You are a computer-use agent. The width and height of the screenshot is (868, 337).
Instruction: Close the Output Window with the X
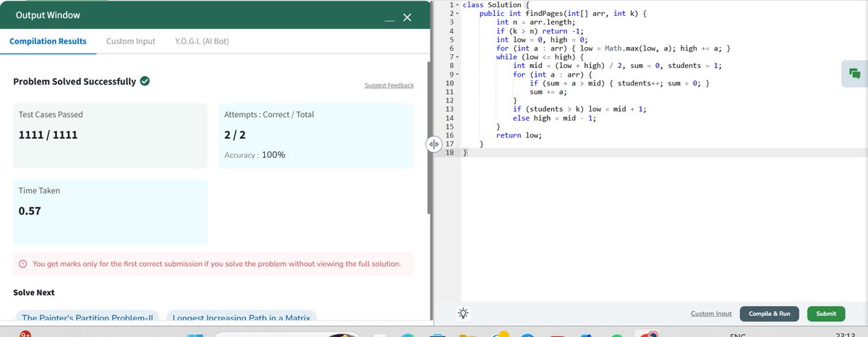407,17
